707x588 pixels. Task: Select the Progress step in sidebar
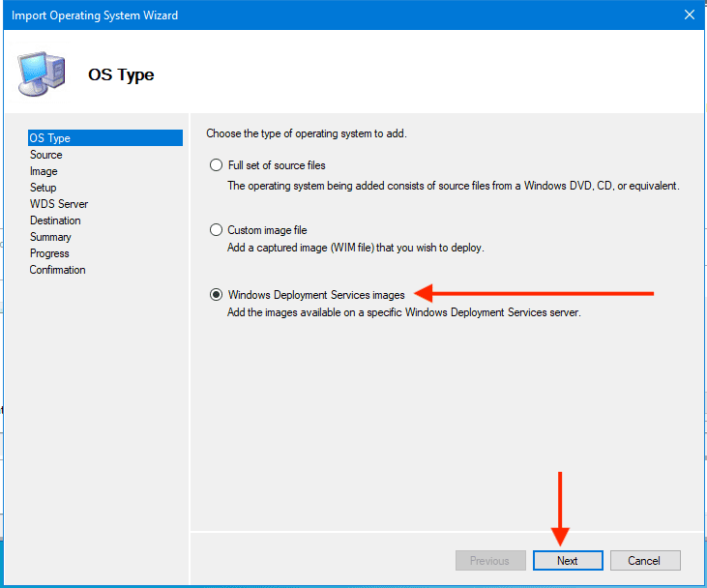tap(49, 253)
